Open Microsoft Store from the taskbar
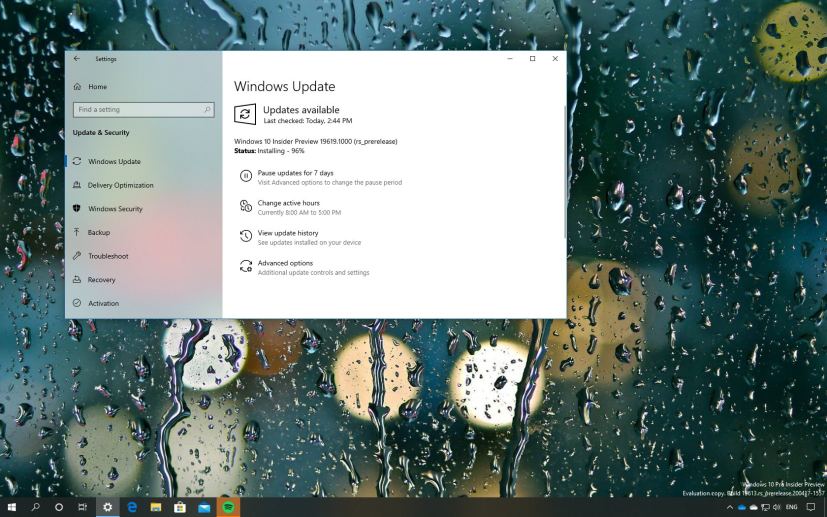 tap(180, 507)
